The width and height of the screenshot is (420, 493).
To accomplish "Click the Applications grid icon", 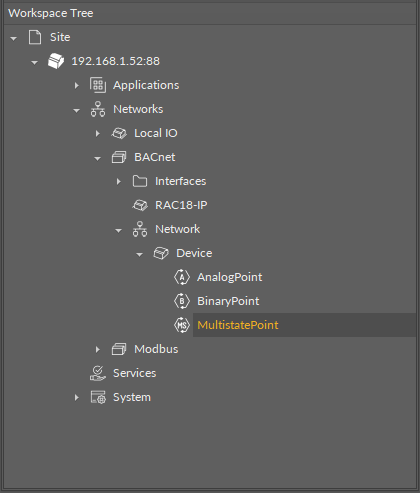I will coord(98,85).
